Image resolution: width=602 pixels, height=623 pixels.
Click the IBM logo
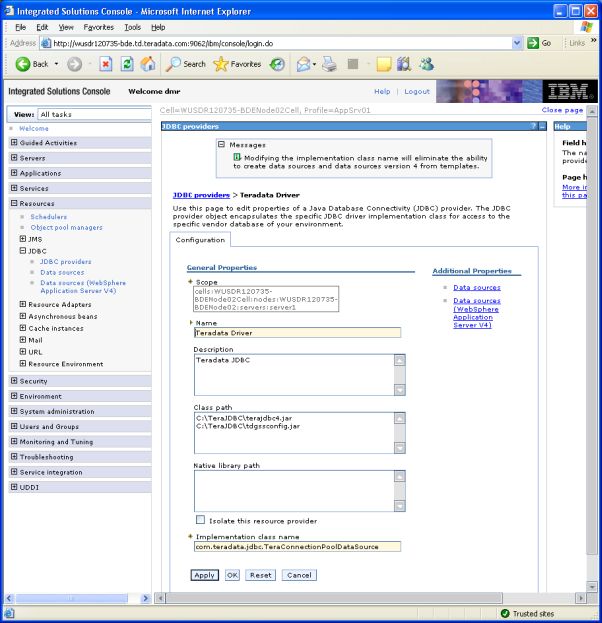pos(569,91)
